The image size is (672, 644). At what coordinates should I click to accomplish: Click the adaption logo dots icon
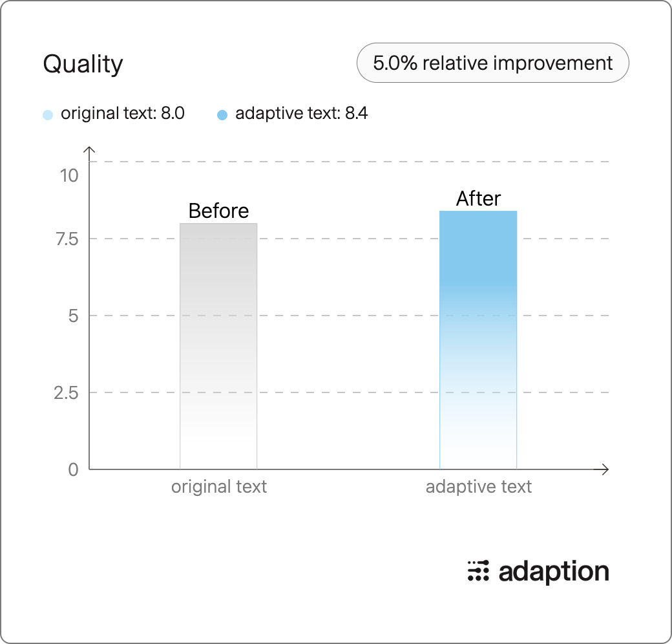[478, 571]
